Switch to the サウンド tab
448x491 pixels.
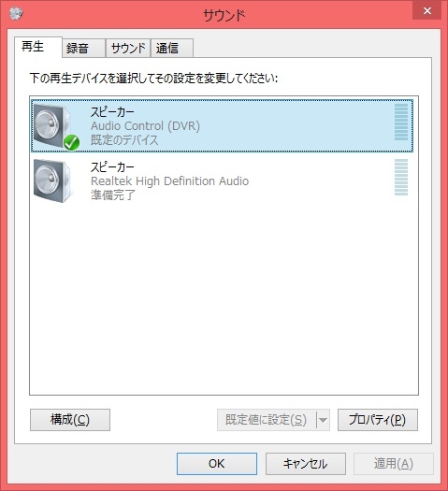(x=128, y=49)
